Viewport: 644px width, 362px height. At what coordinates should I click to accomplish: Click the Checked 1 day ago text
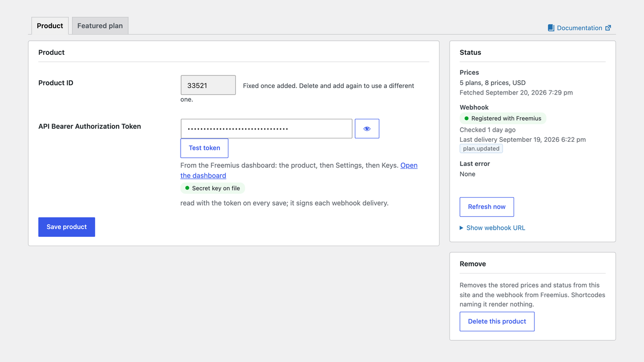point(488,130)
